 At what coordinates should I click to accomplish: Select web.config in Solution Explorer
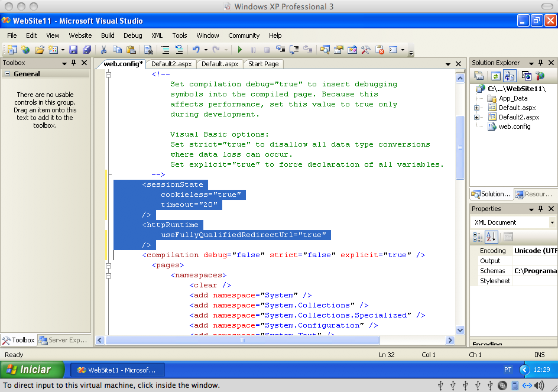[x=515, y=127]
